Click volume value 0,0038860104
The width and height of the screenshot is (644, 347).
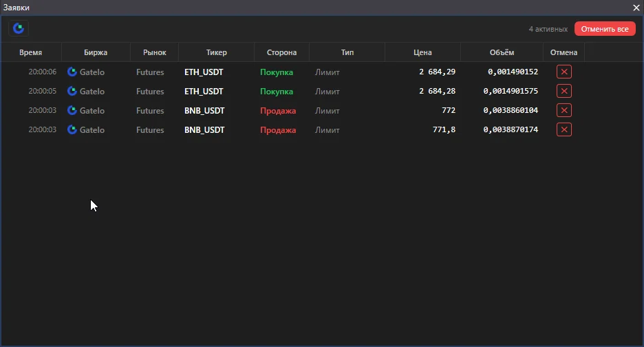coord(511,110)
